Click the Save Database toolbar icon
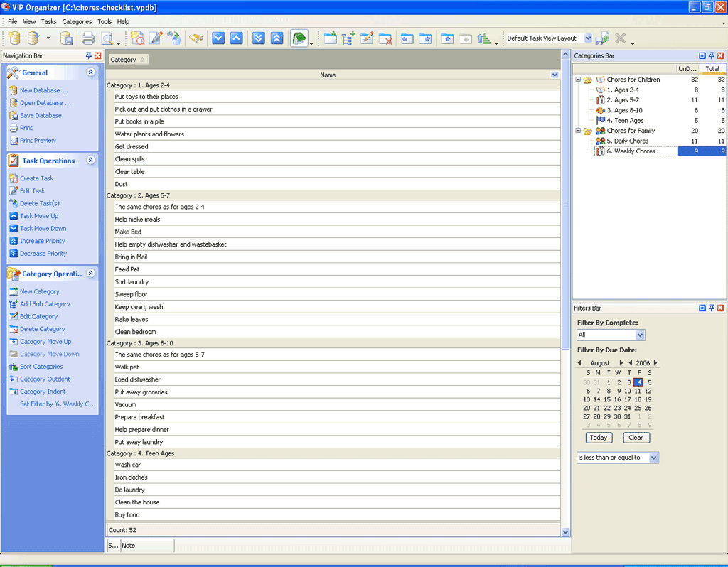 [x=66, y=38]
